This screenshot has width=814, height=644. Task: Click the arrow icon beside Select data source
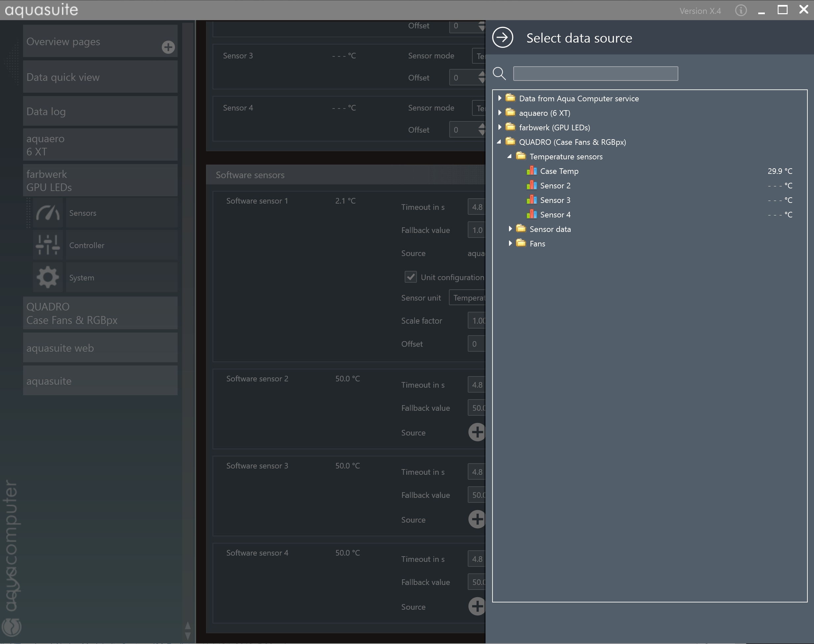(502, 38)
